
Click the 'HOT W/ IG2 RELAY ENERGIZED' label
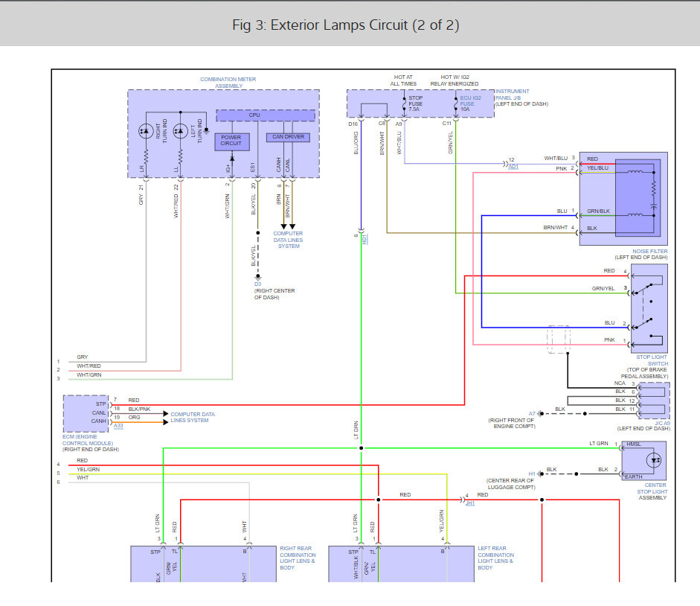pyautogui.click(x=454, y=80)
